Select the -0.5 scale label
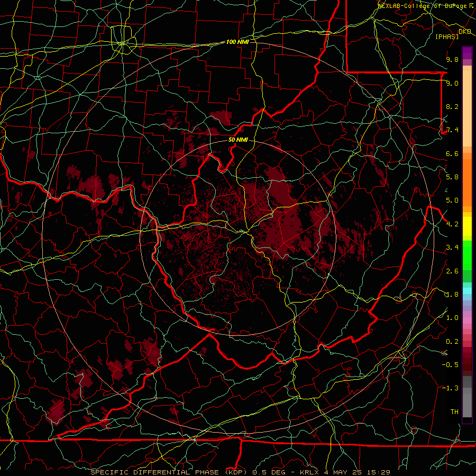 (x=450, y=365)
